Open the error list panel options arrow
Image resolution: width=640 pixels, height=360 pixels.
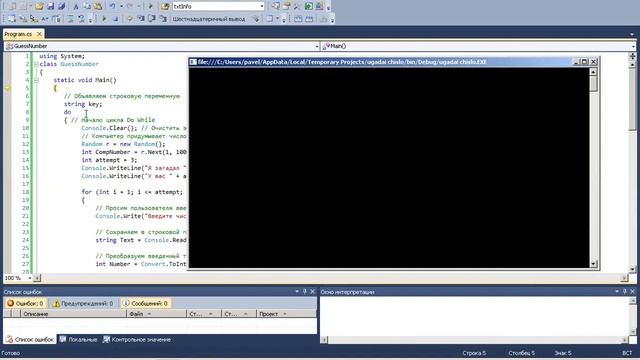point(297,291)
